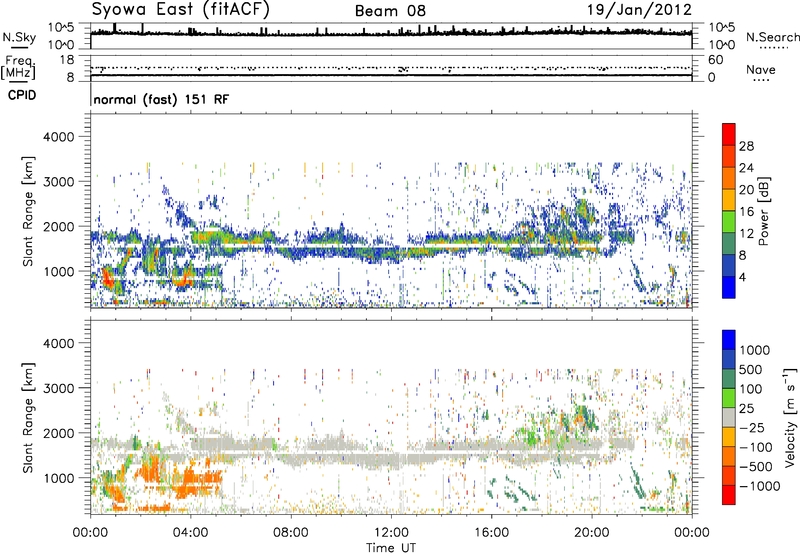
Task: Click the yellow-green segment of the Power color bar
Action: 729,221
